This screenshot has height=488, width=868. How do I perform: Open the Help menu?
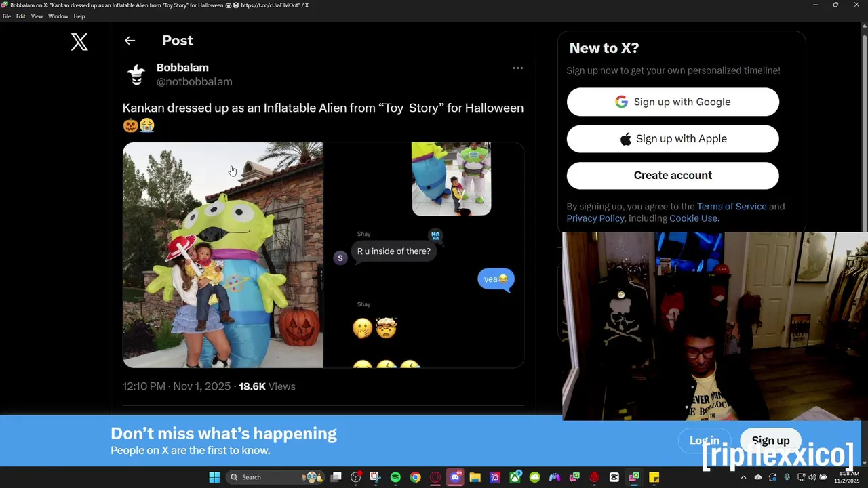79,16
